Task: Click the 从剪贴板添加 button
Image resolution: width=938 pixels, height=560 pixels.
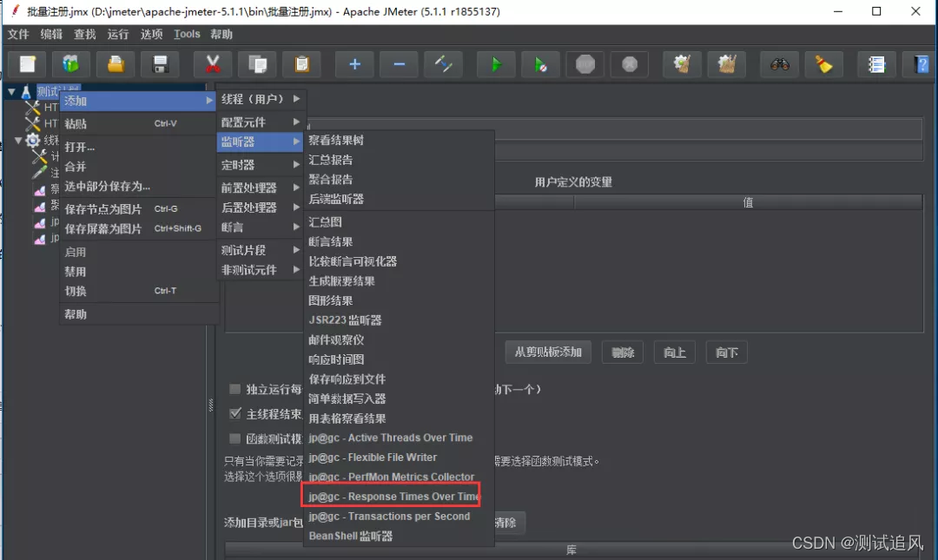Action: tap(548, 352)
